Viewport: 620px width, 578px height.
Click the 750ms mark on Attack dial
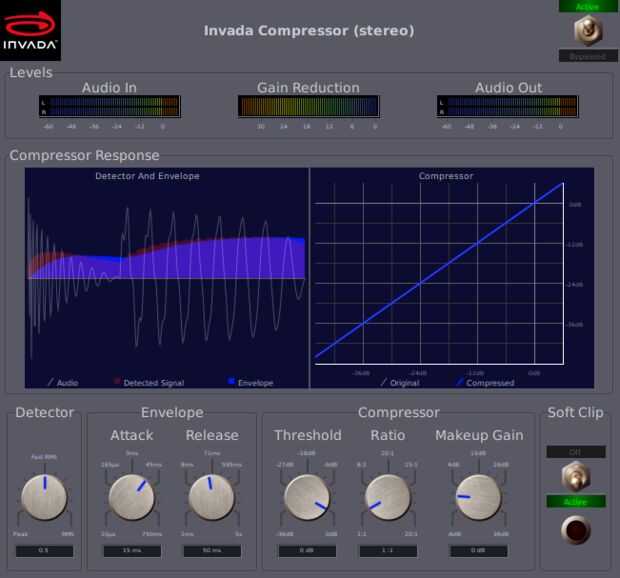tap(152, 534)
